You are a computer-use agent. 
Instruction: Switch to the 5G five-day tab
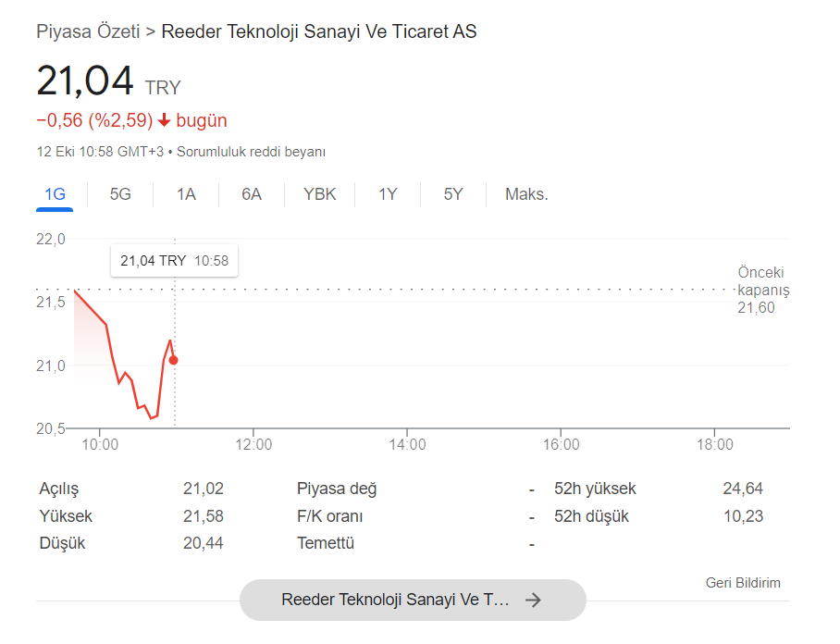[x=120, y=194]
